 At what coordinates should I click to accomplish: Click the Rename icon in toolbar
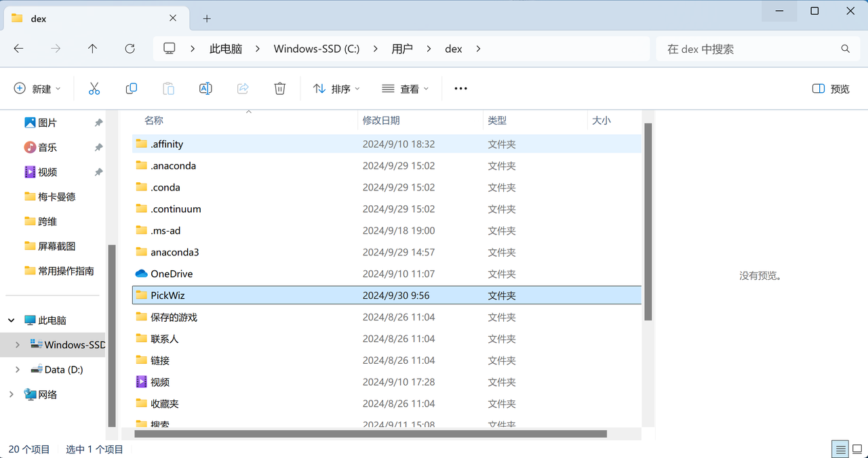[x=205, y=89]
